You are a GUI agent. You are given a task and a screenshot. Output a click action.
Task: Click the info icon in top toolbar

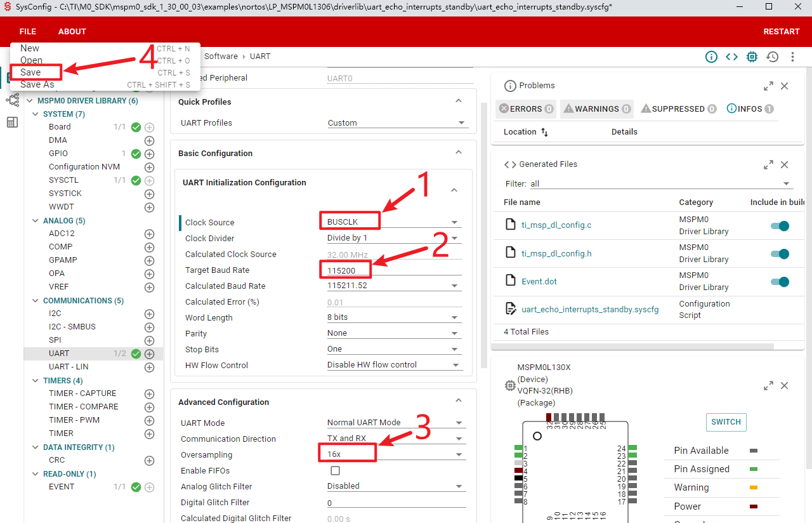711,56
